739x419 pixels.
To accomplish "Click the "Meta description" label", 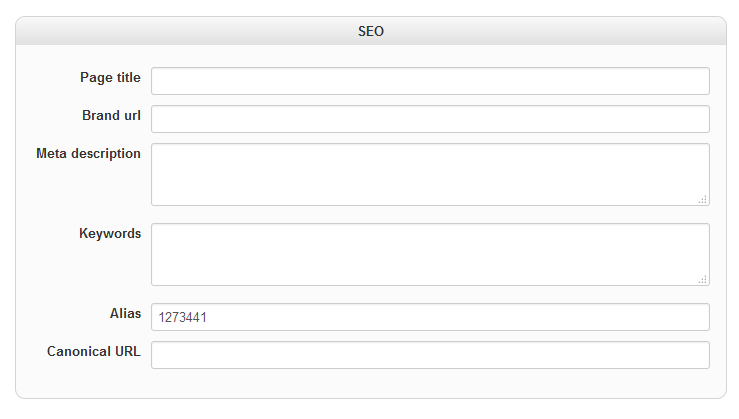I will (88, 153).
